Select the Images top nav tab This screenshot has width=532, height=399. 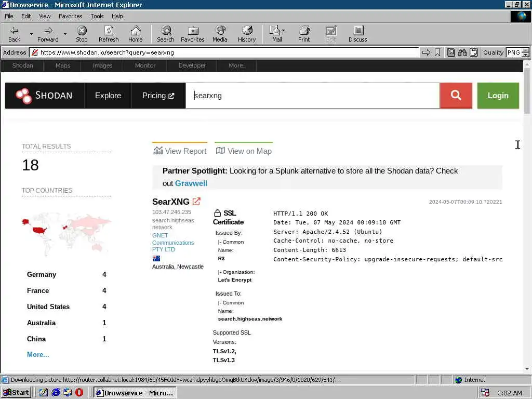click(102, 65)
